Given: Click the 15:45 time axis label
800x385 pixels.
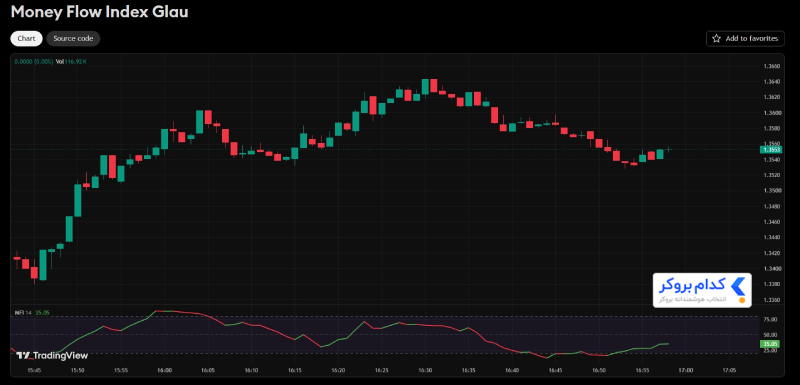Looking at the screenshot, I should [x=34, y=371].
